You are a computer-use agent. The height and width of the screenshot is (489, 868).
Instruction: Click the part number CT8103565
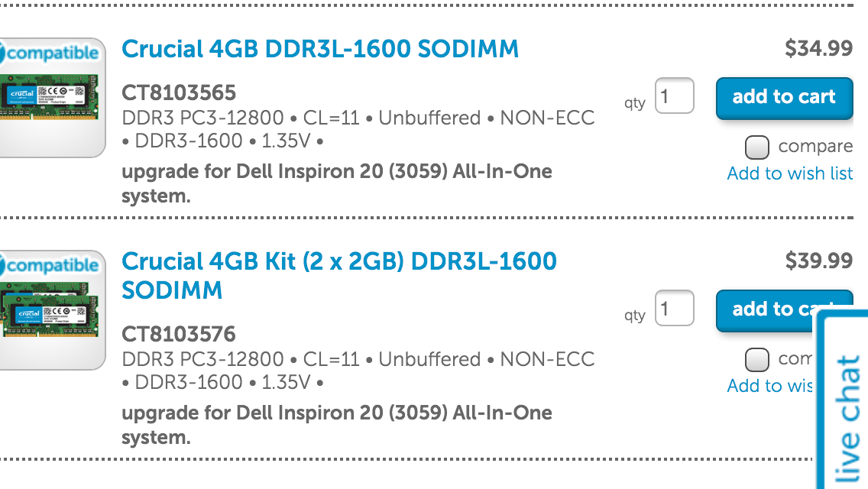point(179,93)
